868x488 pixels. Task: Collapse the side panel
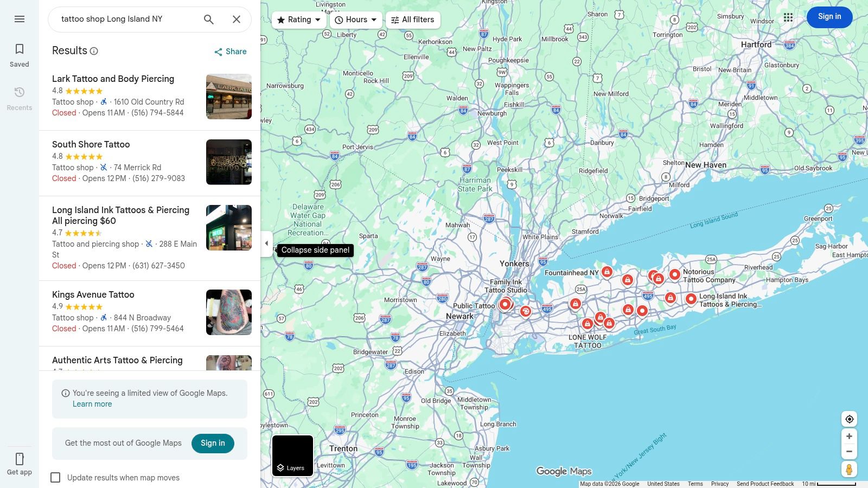pos(266,243)
